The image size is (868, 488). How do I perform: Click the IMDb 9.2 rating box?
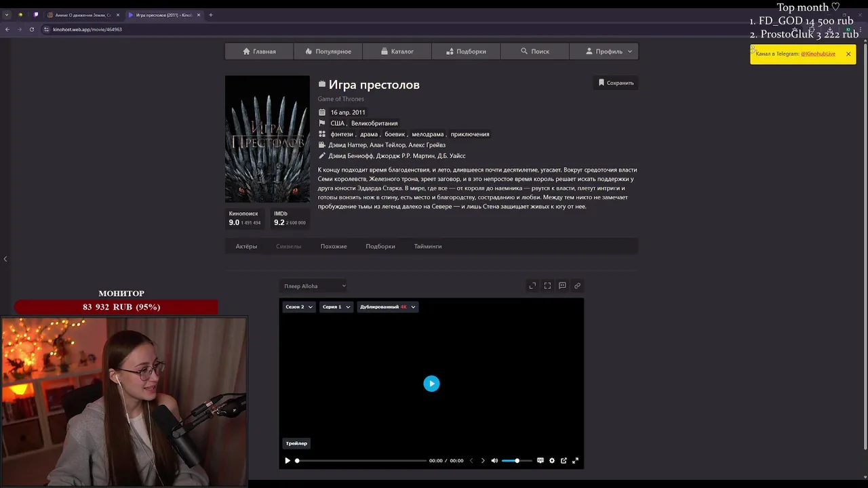pos(290,218)
